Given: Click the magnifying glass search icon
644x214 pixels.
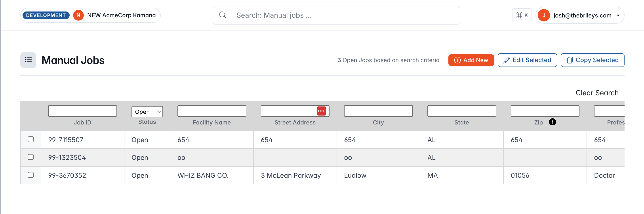Looking at the screenshot, I should point(223,15).
